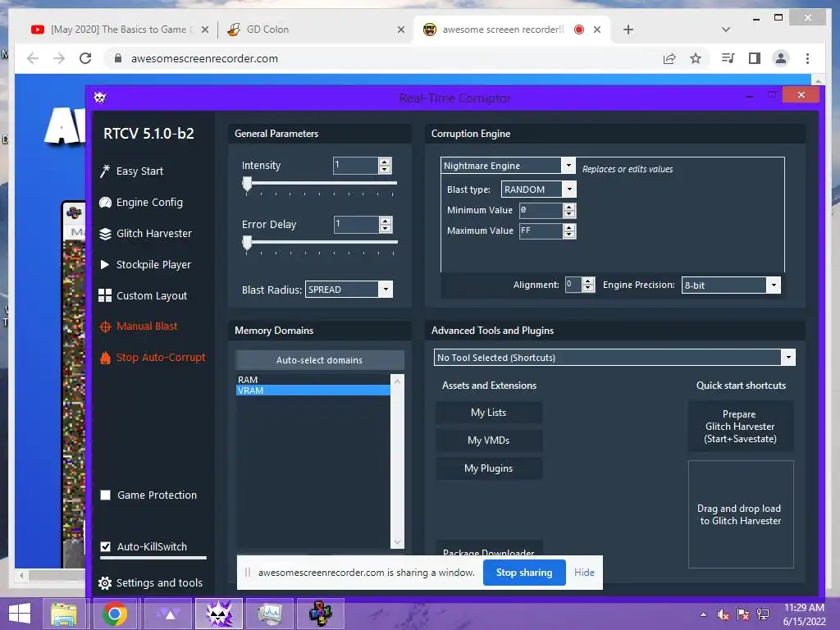The width and height of the screenshot is (840, 630).
Task: Go forward in Chrome browser
Action: (59, 58)
